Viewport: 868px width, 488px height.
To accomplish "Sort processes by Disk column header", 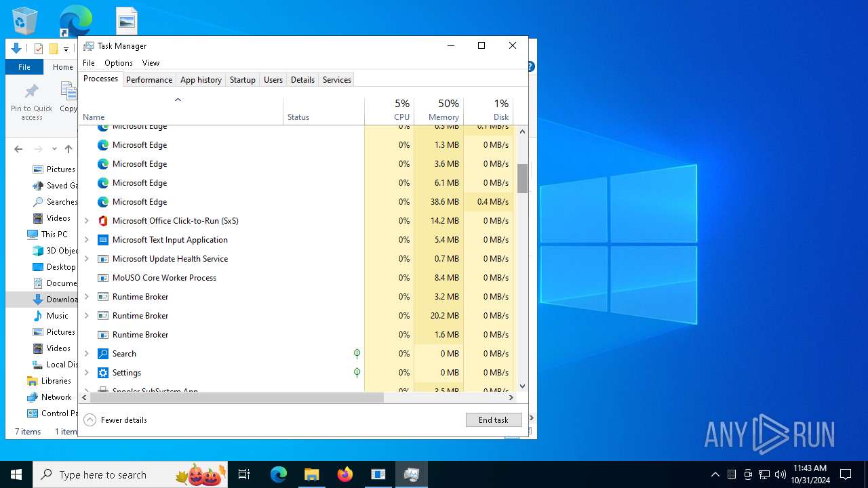I will point(488,111).
